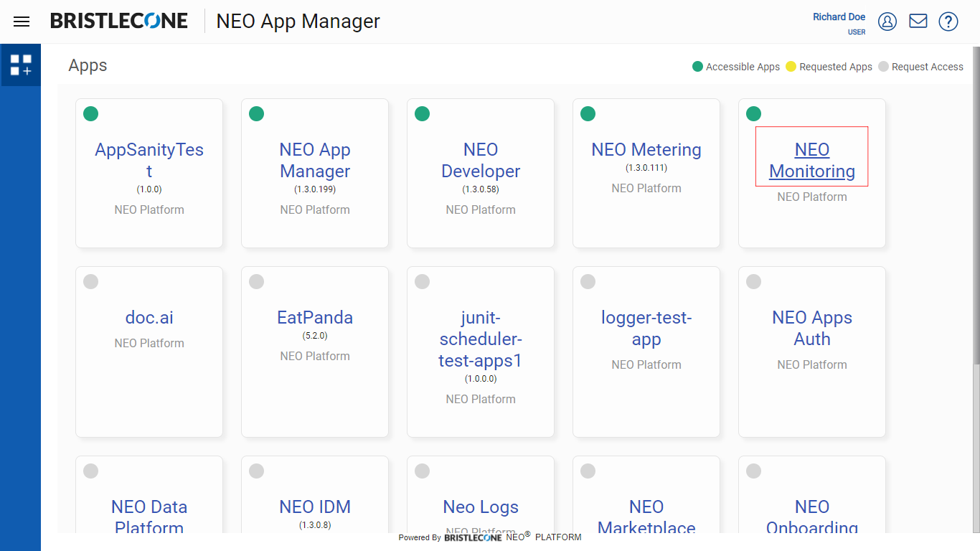Click gray status dot on doc.ai card
The width and height of the screenshot is (980, 551).
[90, 281]
